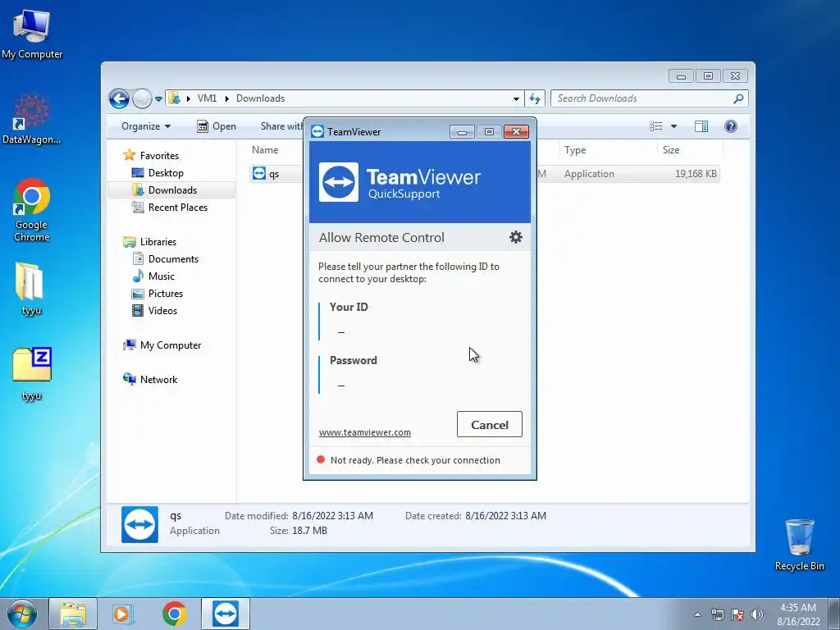
Task: Open the taskbar clock 4:35 AM
Action: click(798, 614)
